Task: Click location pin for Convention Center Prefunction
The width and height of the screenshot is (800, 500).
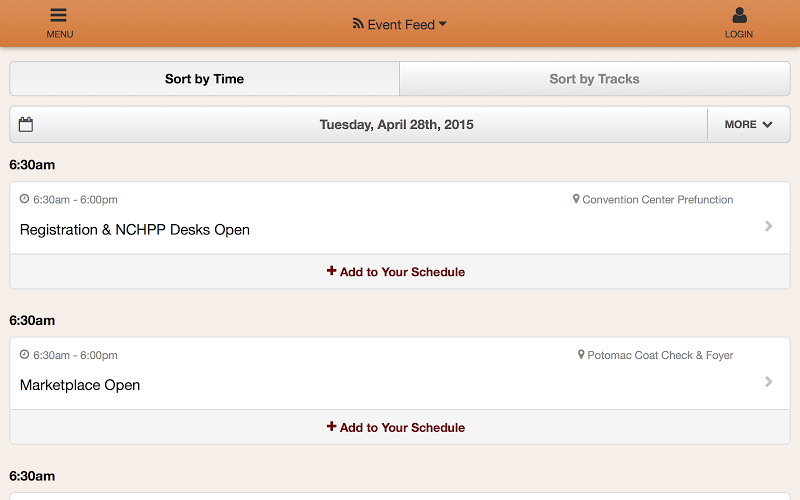Action: coord(576,199)
